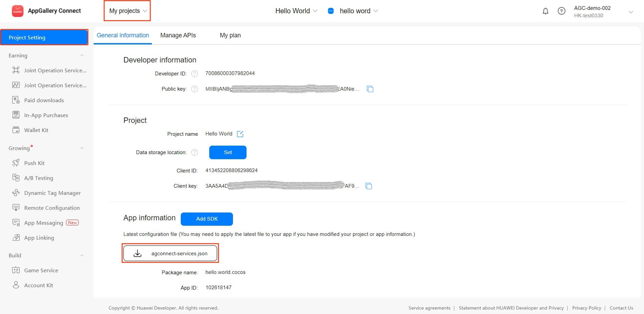Screen dimensions: 644x314
Task: Click the Push Kit rocket icon
Action: [16, 163]
